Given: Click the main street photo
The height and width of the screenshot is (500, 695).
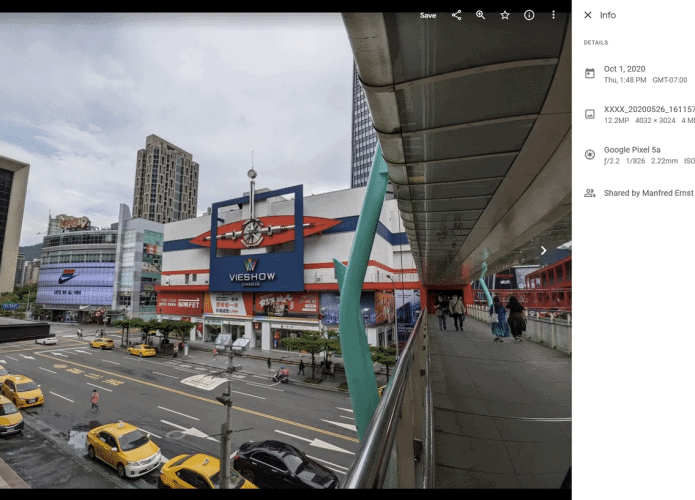Looking at the screenshot, I should click(x=285, y=250).
